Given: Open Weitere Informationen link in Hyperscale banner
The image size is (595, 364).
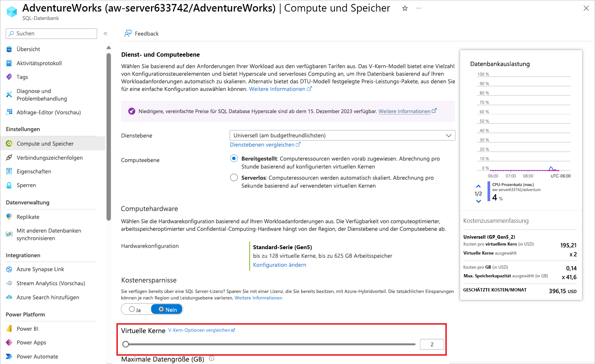Looking at the screenshot, I should pyautogui.click(x=407, y=111).
